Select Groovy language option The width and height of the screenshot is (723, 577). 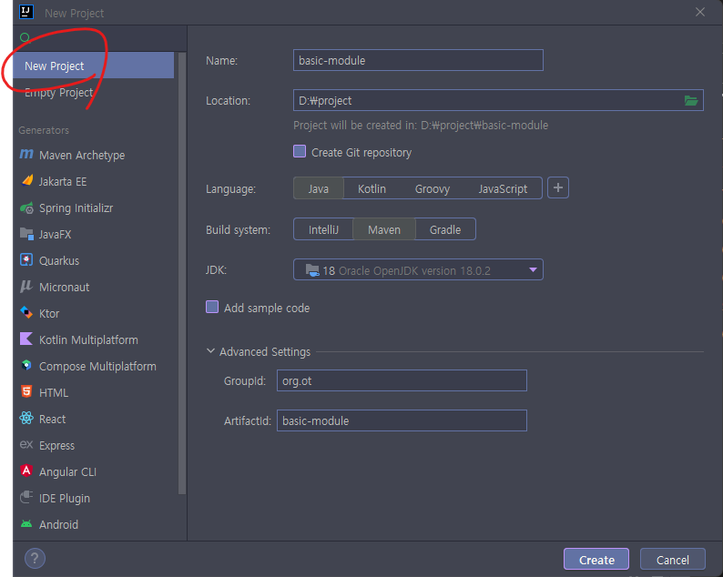tap(432, 188)
